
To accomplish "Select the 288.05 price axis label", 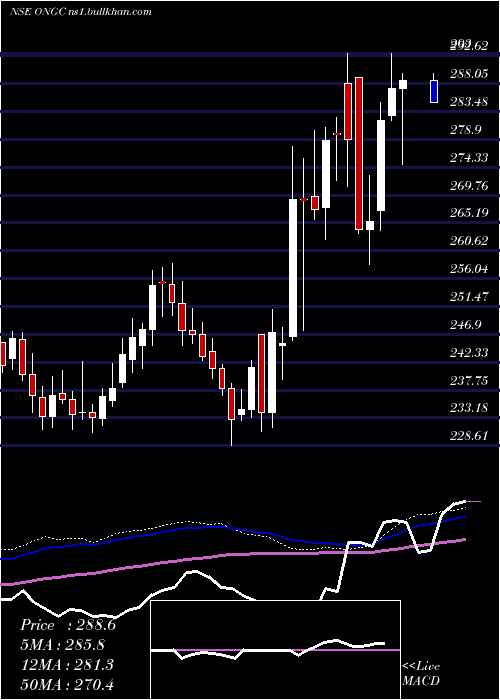I will click(x=469, y=74).
